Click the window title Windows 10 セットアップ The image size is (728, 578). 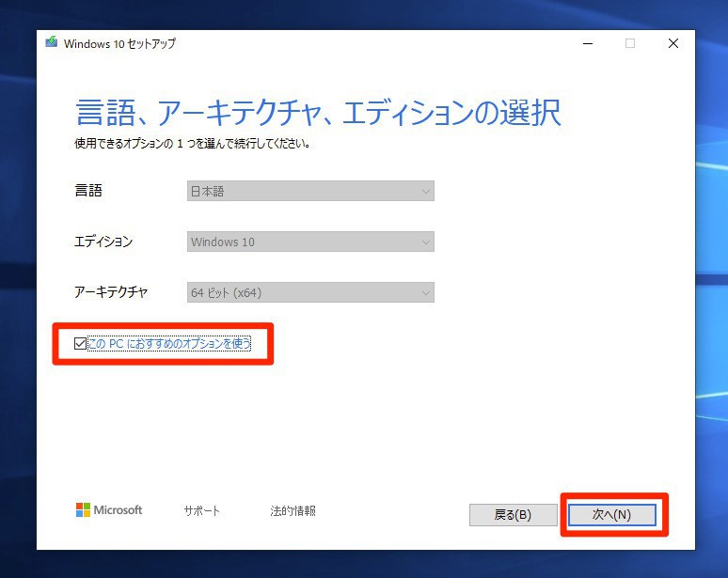(x=119, y=43)
